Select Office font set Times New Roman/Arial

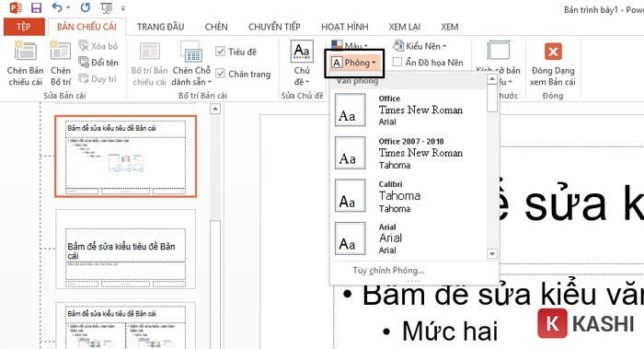point(408,111)
